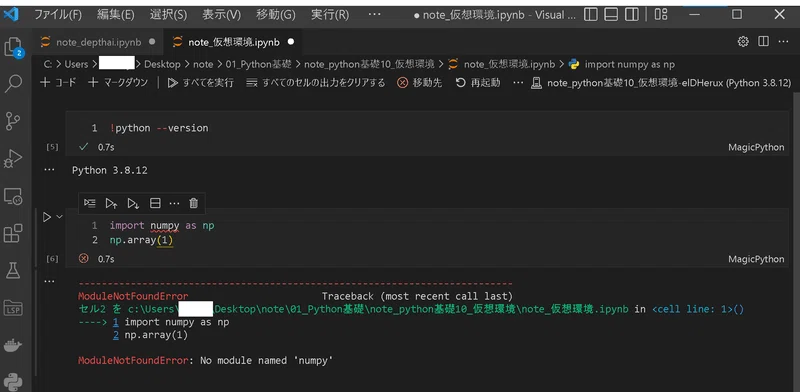The image size is (800, 392).
Task: Execute cell and below in toolbar
Action: [133, 203]
